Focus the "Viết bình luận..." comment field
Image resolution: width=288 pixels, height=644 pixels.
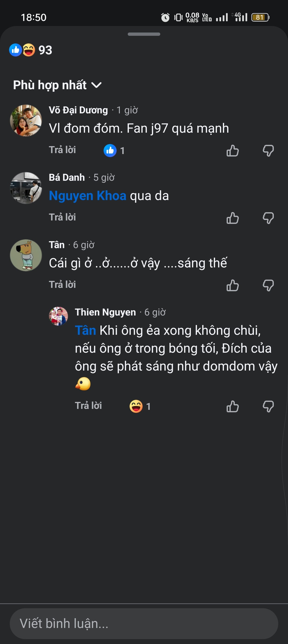[x=144, y=624]
